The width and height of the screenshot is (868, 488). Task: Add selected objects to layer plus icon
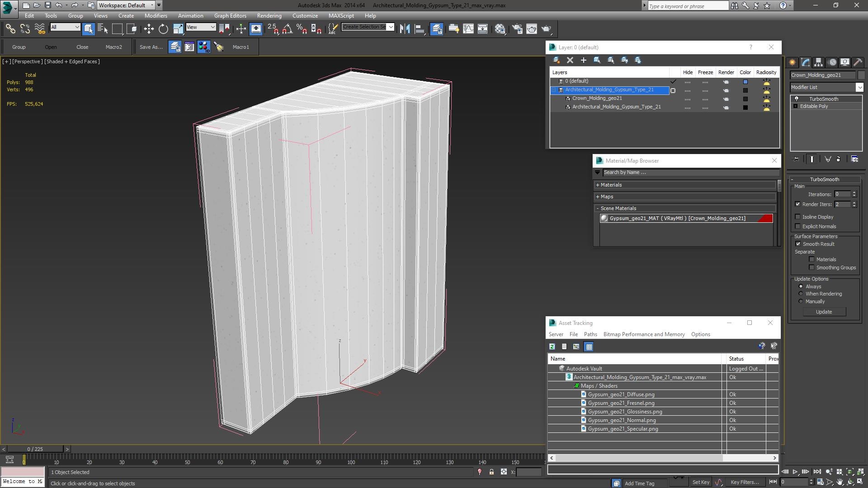(x=584, y=60)
